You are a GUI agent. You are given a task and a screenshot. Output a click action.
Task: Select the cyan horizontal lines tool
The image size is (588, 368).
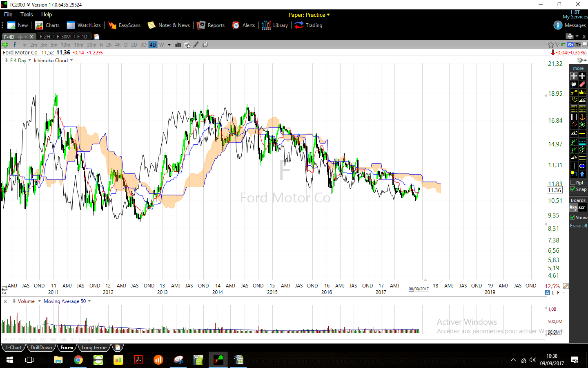click(x=582, y=141)
